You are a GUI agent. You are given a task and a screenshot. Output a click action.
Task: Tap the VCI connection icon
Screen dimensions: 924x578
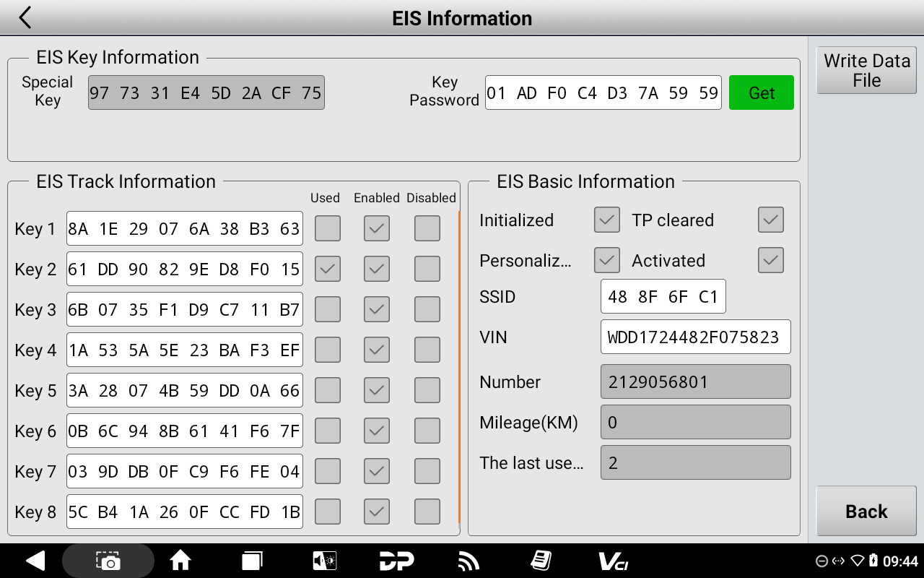(x=613, y=561)
